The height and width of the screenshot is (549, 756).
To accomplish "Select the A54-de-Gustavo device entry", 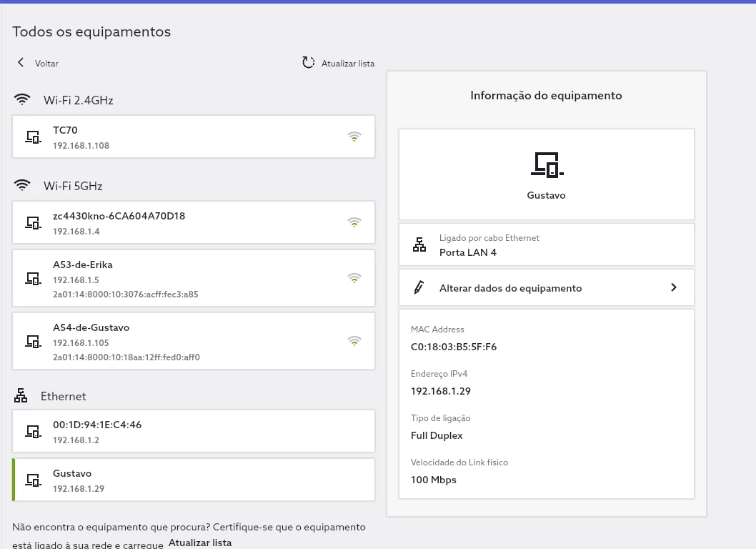I will (194, 341).
